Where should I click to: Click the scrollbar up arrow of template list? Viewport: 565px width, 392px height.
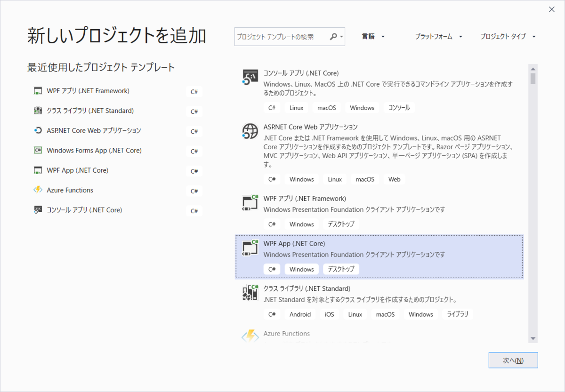click(533, 68)
